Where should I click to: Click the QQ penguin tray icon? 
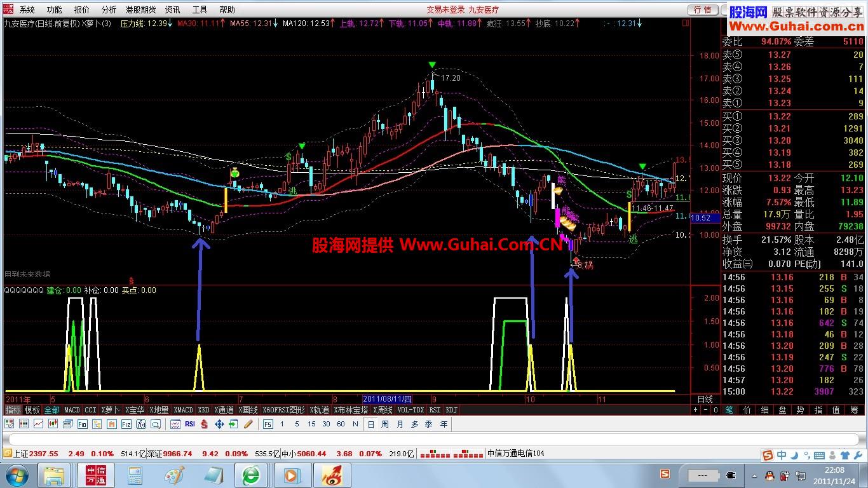771,475
